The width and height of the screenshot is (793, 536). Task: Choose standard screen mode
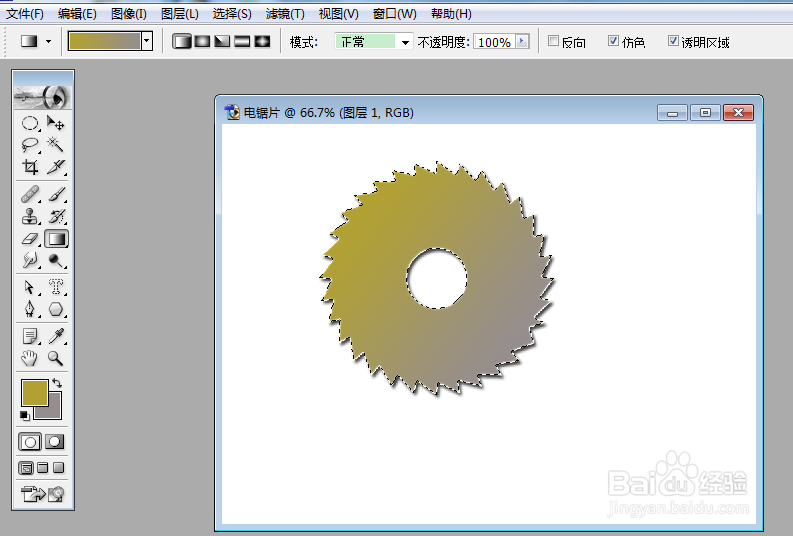[x=26, y=468]
